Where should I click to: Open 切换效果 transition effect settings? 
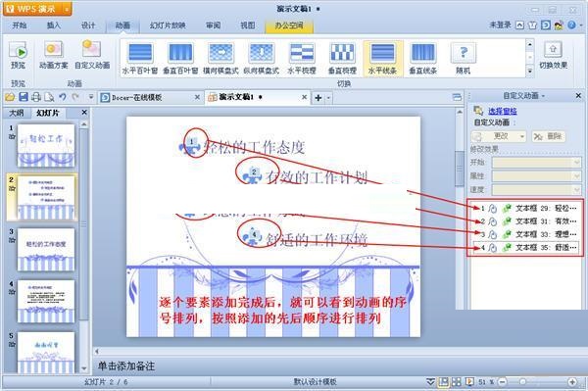pyautogui.click(x=553, y=55)
